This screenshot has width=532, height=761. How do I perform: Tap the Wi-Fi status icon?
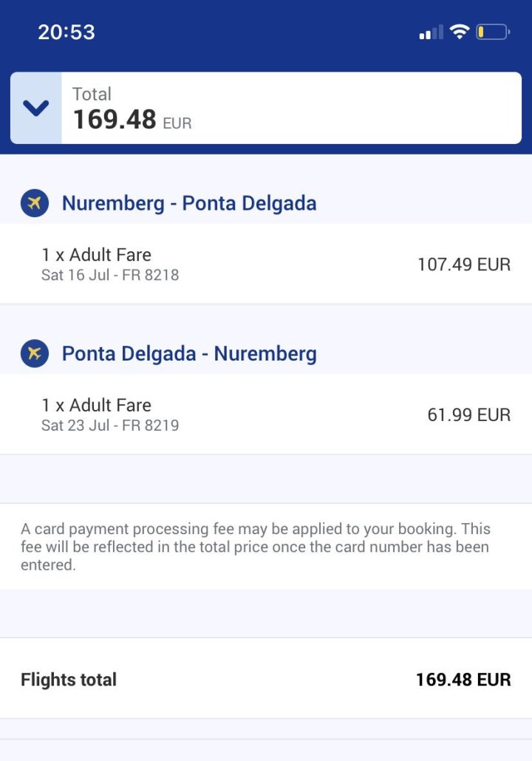pos(460,32)
